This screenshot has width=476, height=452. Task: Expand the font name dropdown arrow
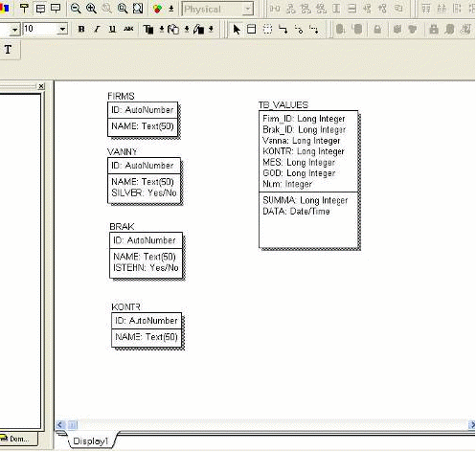point(14,30)
